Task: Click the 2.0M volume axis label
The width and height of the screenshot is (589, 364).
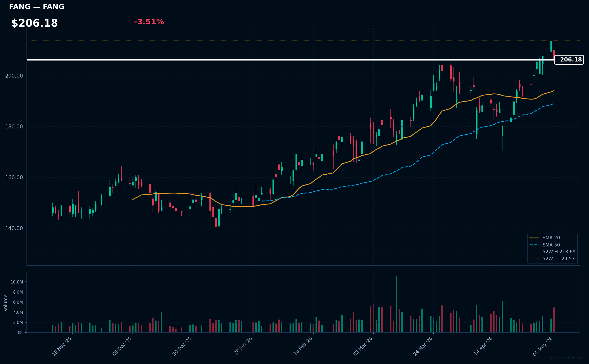Action: pos(18,323)
